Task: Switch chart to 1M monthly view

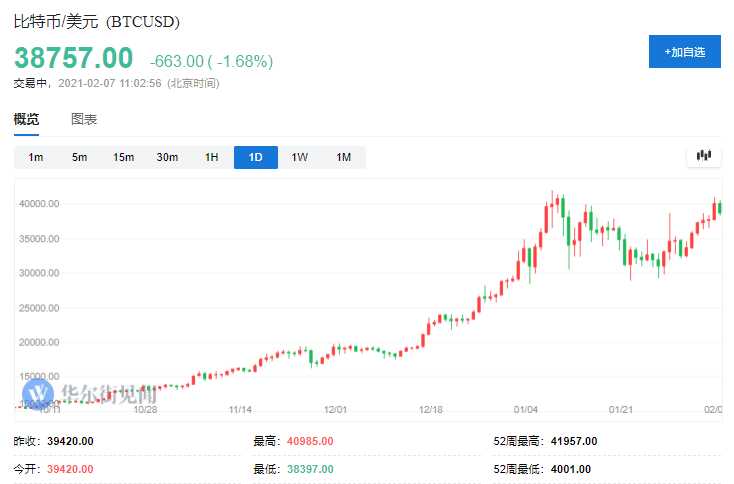Action: (x=343, y=157)
